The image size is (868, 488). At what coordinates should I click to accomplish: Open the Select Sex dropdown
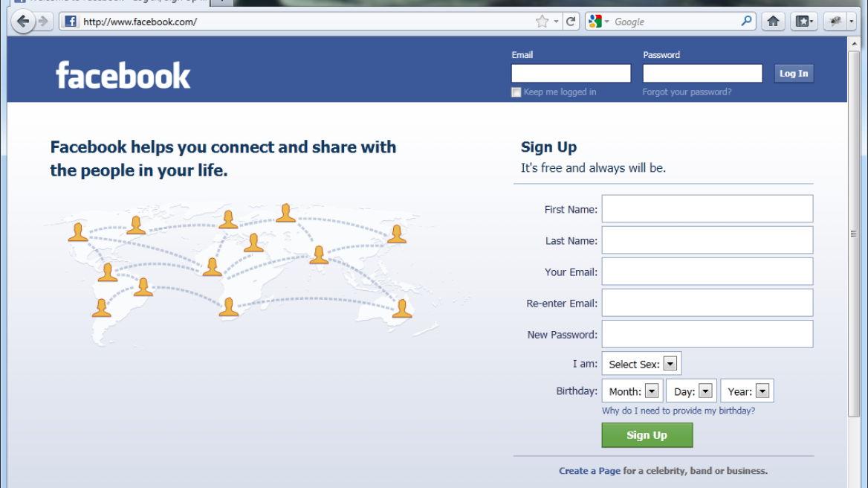click(x=641, y=364)
